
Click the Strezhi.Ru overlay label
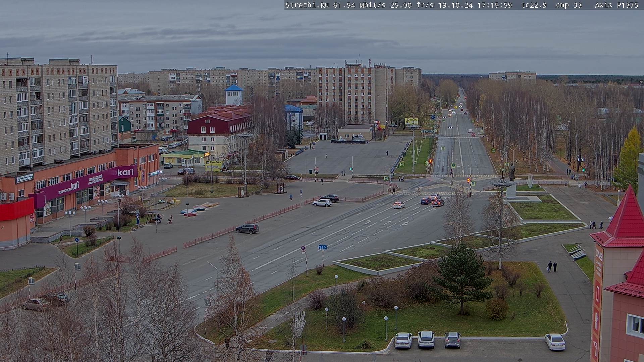308,5
